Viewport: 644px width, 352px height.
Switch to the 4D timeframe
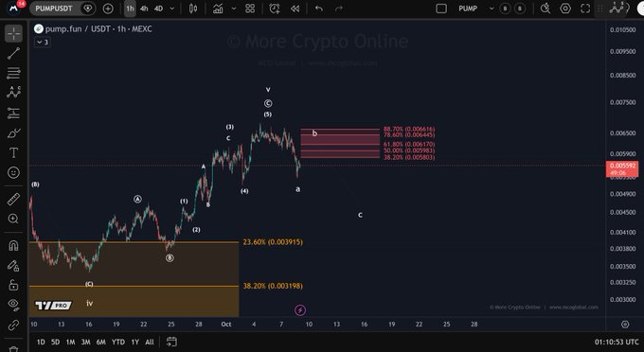(158, 9)
